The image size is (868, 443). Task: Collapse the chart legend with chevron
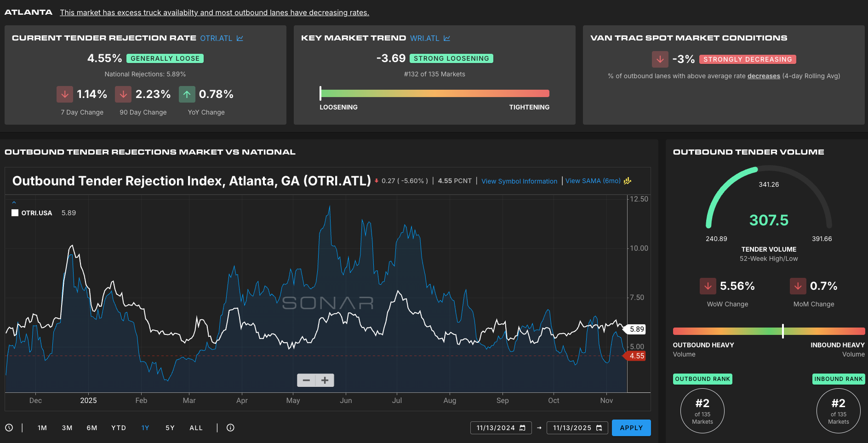(x=14, y=202)
